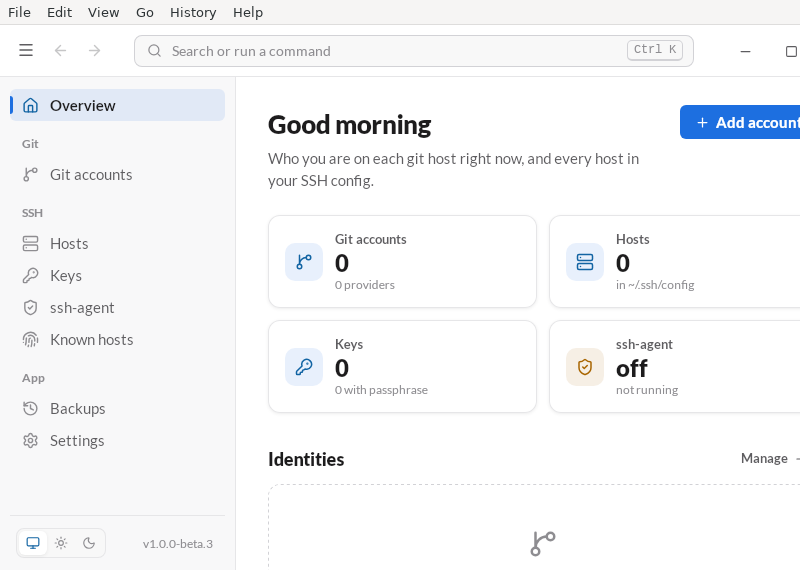Screen dimensions: 800x570
Task: Click the ssh-agent 'off' value
Action: coord(632,368)
